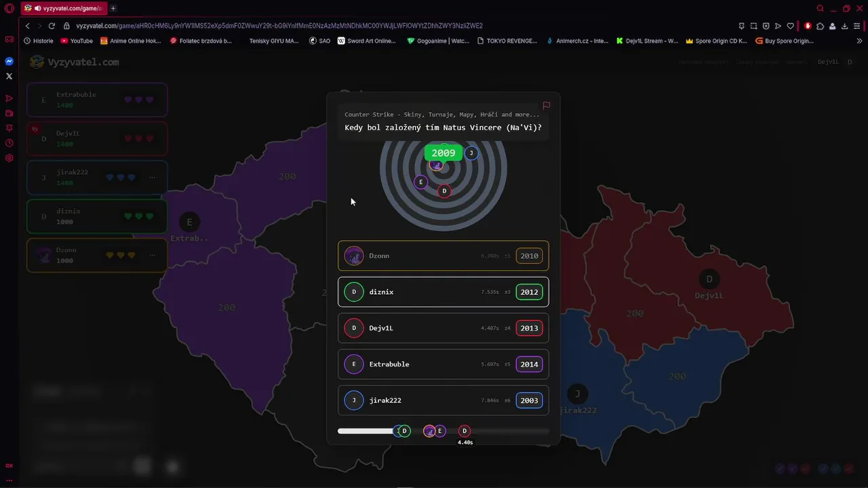Open the tab search magnifier icon
This screenshot has height=488, width=868.
point(821,8)
